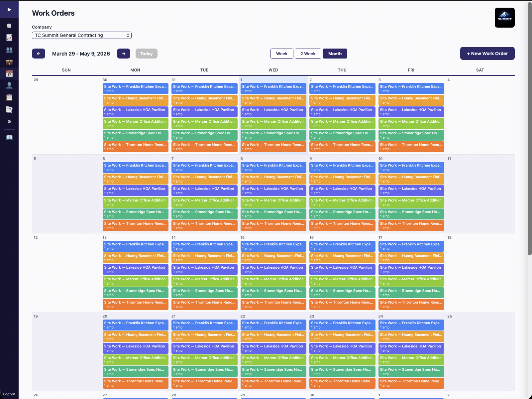Advance to the next period with the right arrow

click(x=124, y=54)
